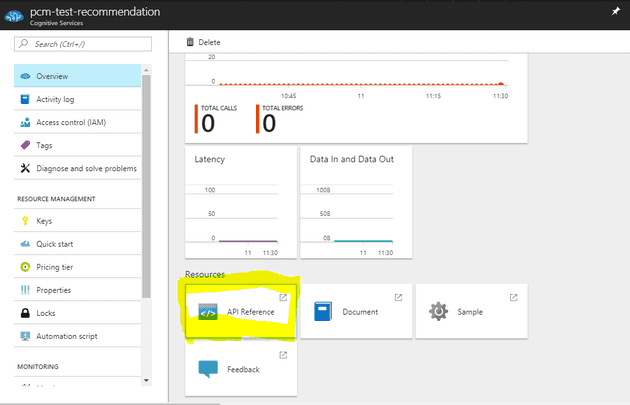The image size is (630, 405).
Task: Click the padlock Locks icon
Action: coord(25,313)
